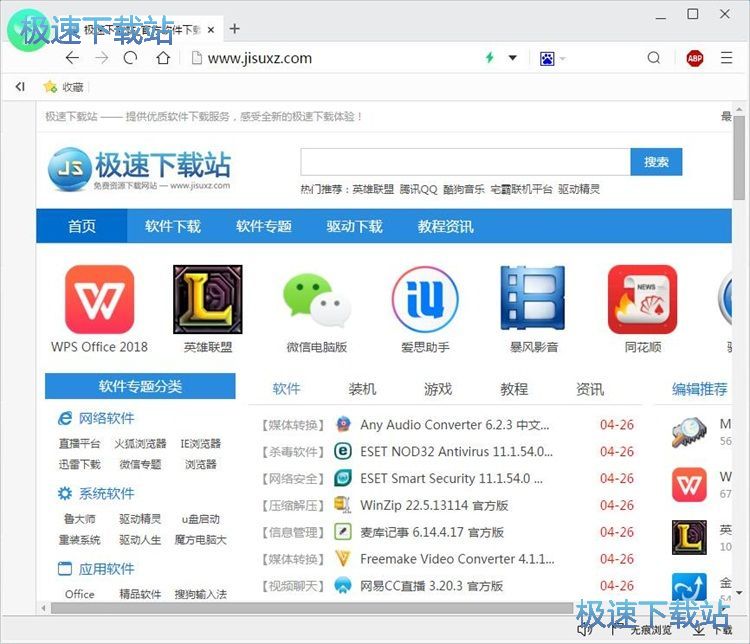
Task: Open the 教程资讯 navigation tab
Action: tap(445, 226)
